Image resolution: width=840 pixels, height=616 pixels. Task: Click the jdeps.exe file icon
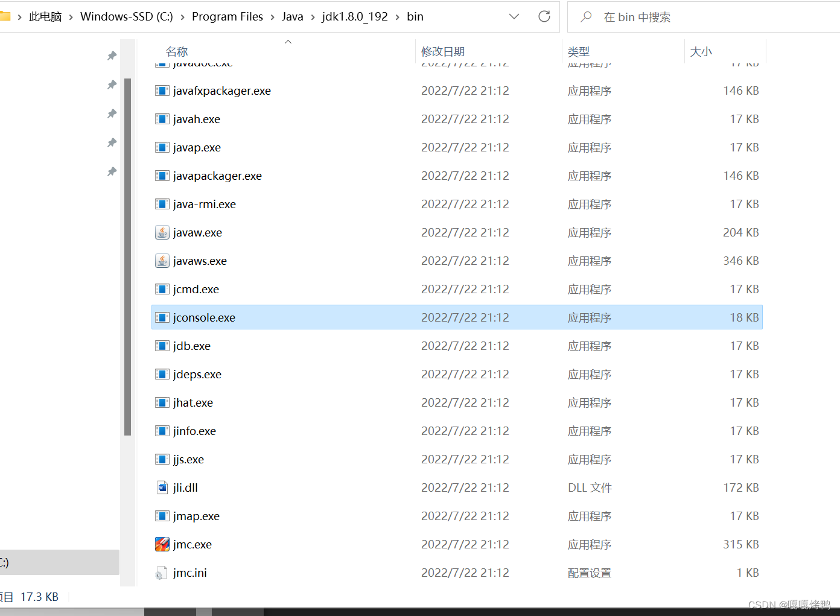tap(162, 374)
